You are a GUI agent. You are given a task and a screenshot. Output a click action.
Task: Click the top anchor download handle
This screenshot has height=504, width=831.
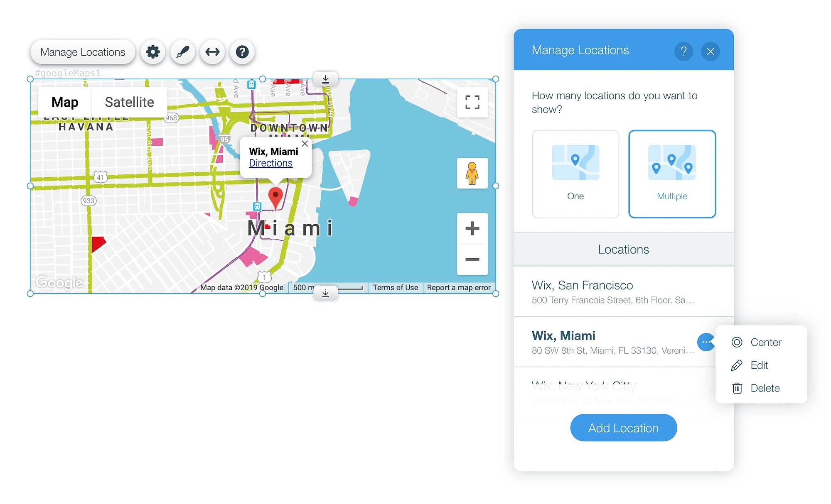(326, 79)
